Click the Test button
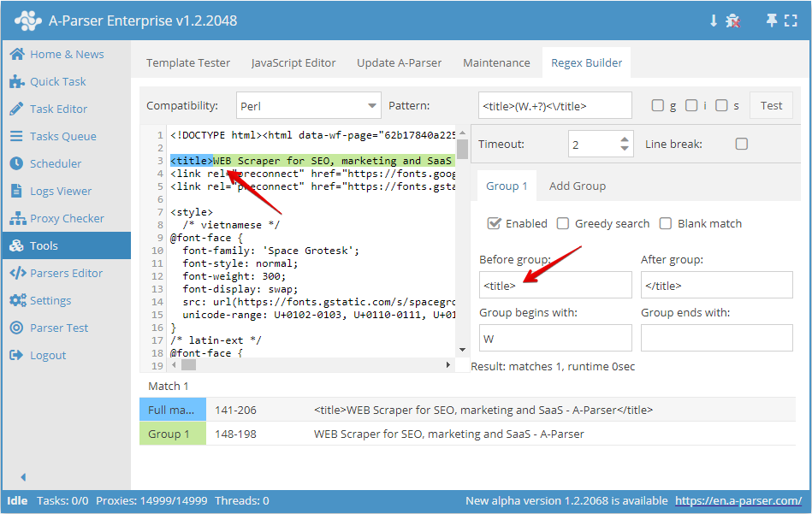 coord(771,104)
